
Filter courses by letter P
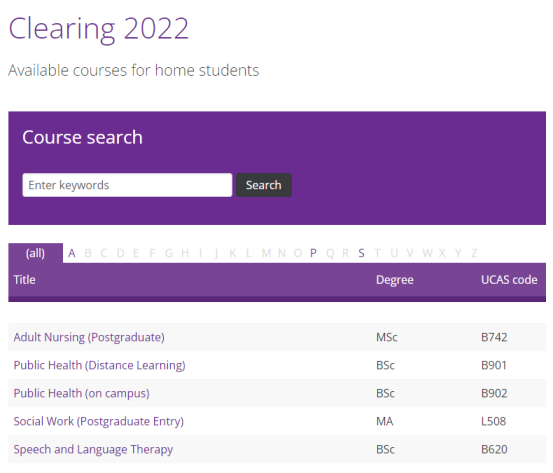tap(313, 253)
